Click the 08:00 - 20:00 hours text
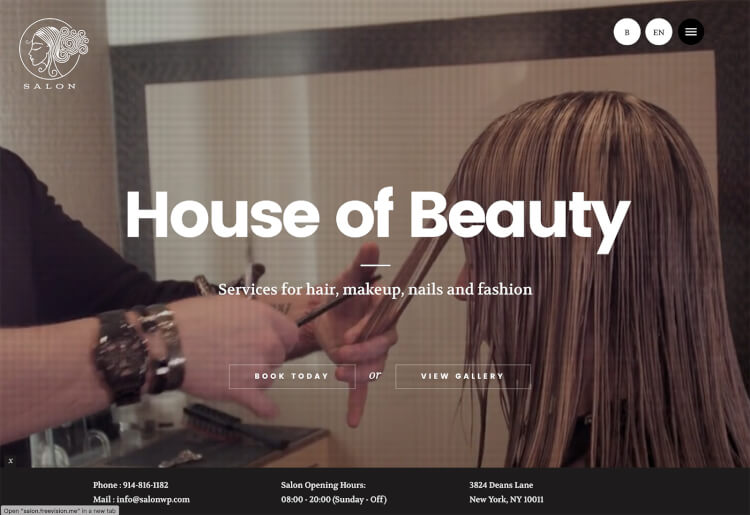750x515 pixels. [x=334, y=499]
